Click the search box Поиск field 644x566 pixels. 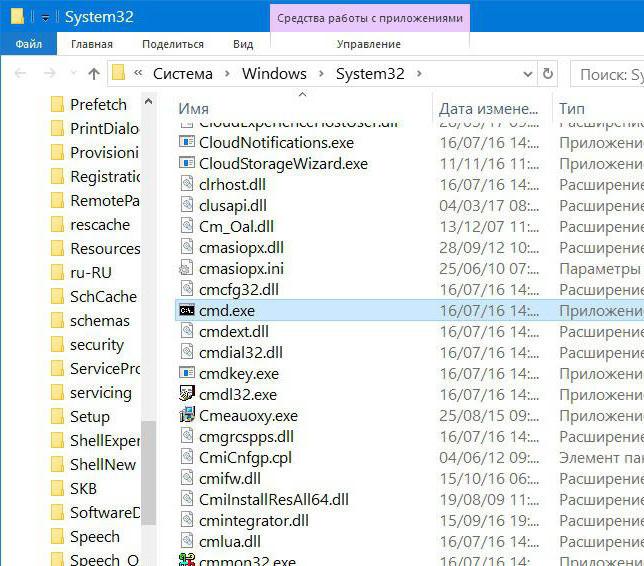(x=609, y=74)
